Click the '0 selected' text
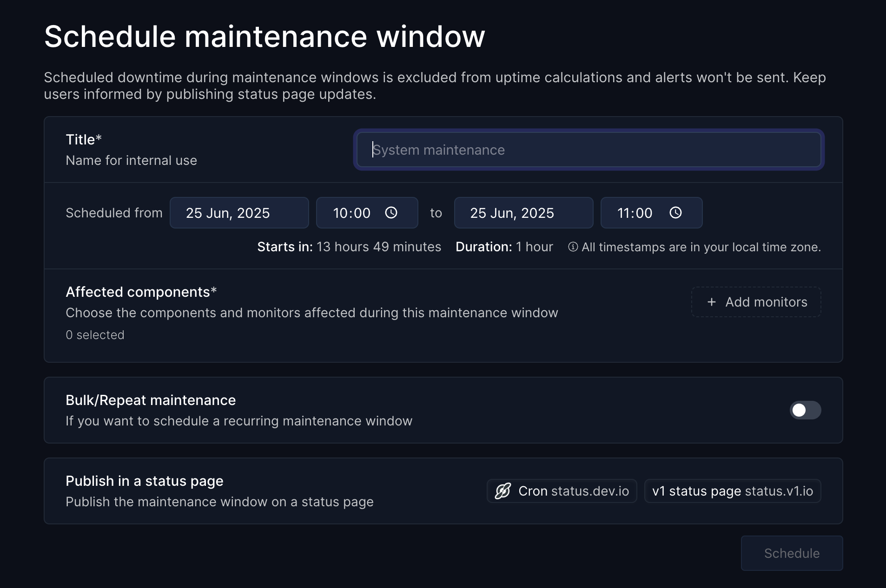Viewport: 886px width, 588px height. (x=95, y=335)
